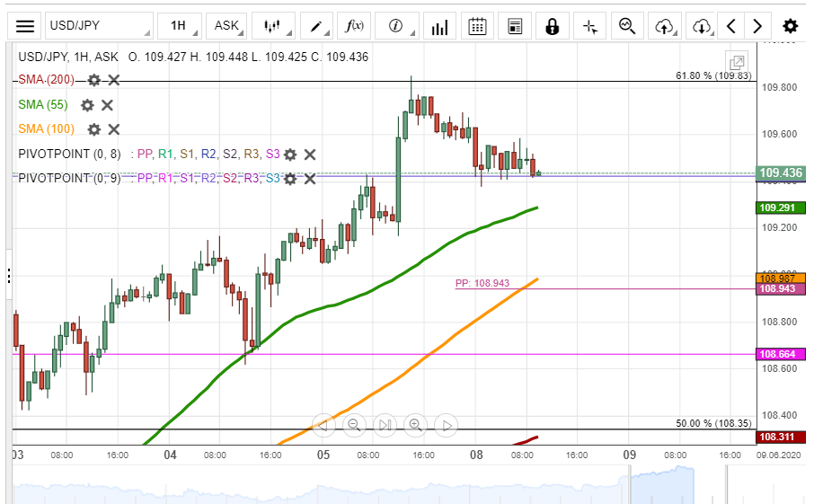Click the current price tag 109.436
Screen dimensions: 814x504
[781, 172]
